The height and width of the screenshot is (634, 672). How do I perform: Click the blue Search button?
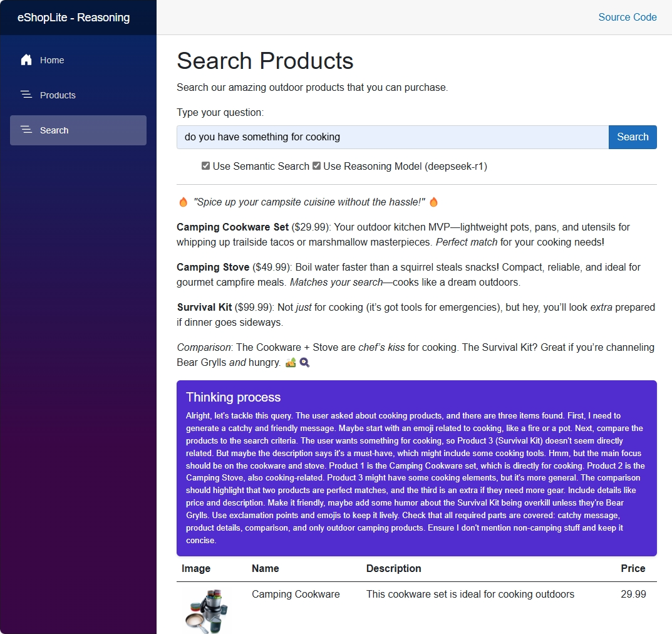(633, 137)
